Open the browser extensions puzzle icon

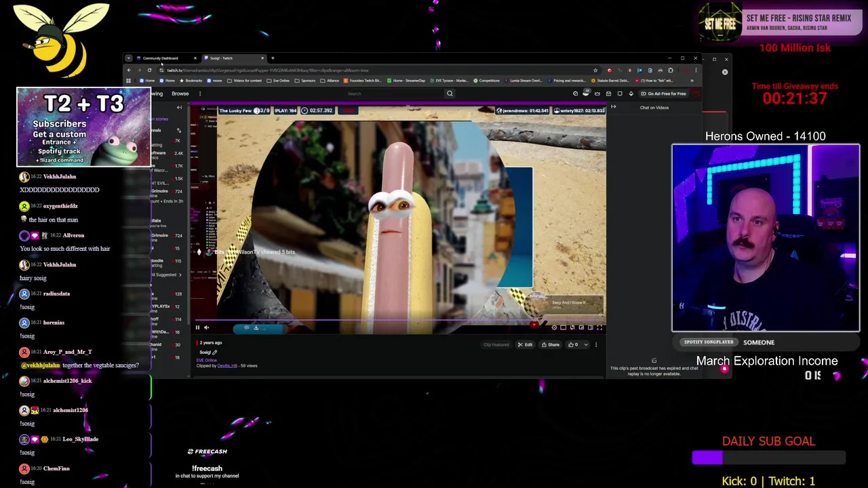(671, 70)
